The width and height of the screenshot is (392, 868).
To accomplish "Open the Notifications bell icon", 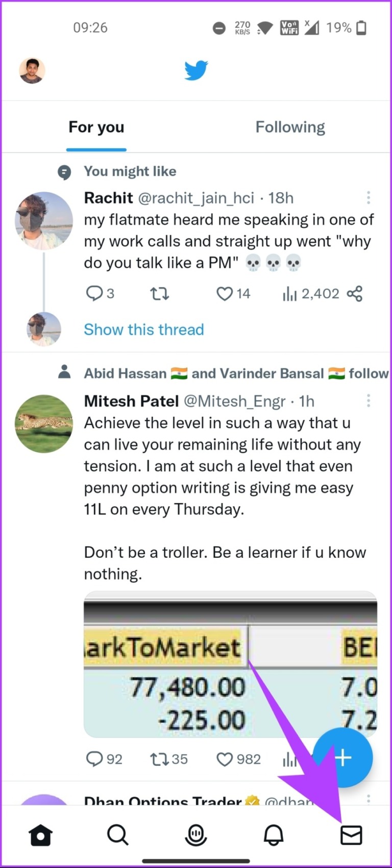I will pos(274,835).
